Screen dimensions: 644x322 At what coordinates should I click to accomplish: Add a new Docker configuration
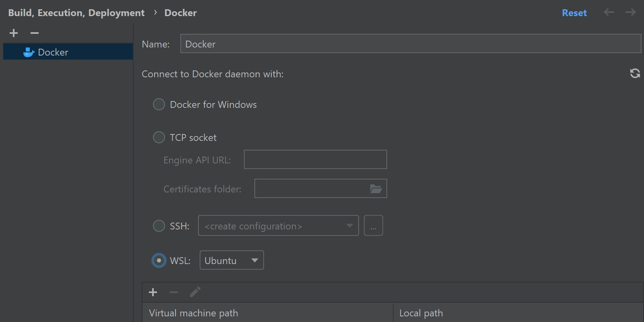(14, 33)
